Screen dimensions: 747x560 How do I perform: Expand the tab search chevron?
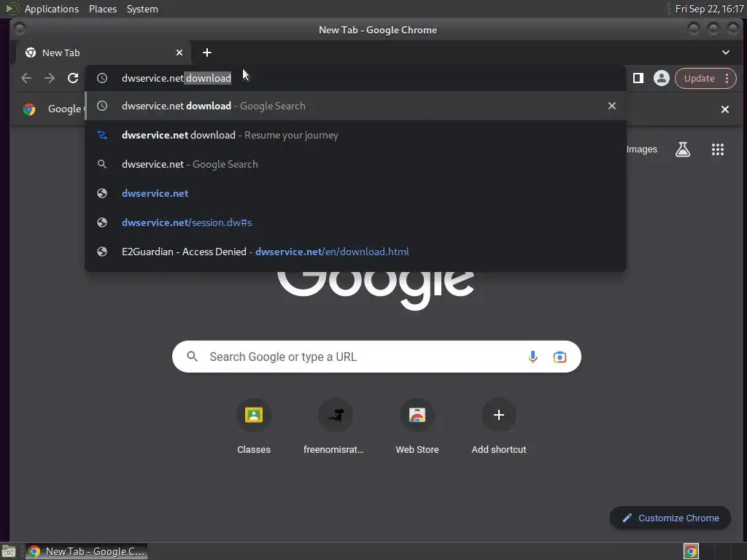click(x=726, y=52)
